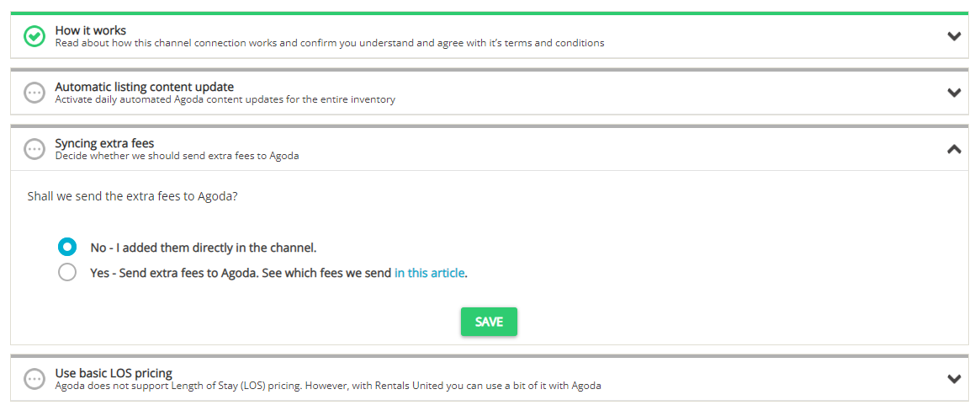Expand the How it works section with its chevron

click(x=954, y=36)
